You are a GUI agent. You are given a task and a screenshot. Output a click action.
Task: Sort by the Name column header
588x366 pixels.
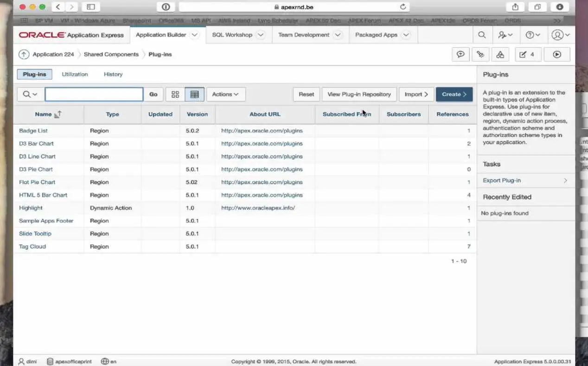point(44,114)
